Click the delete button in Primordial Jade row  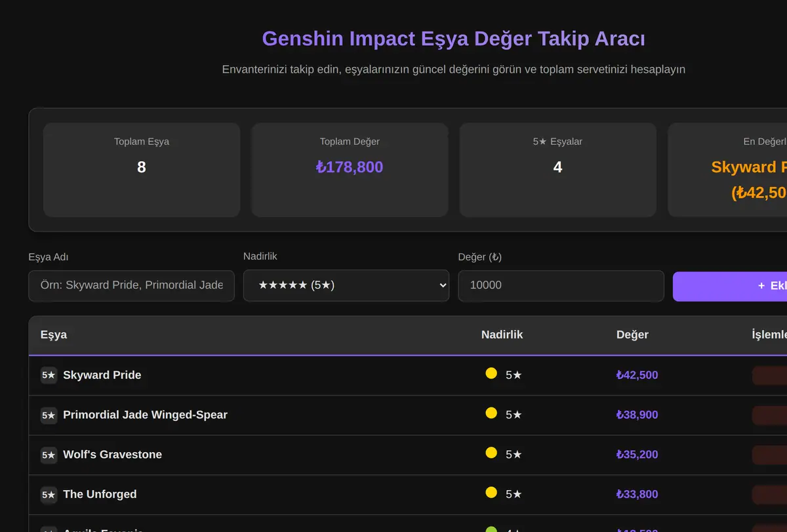point(769,415)
